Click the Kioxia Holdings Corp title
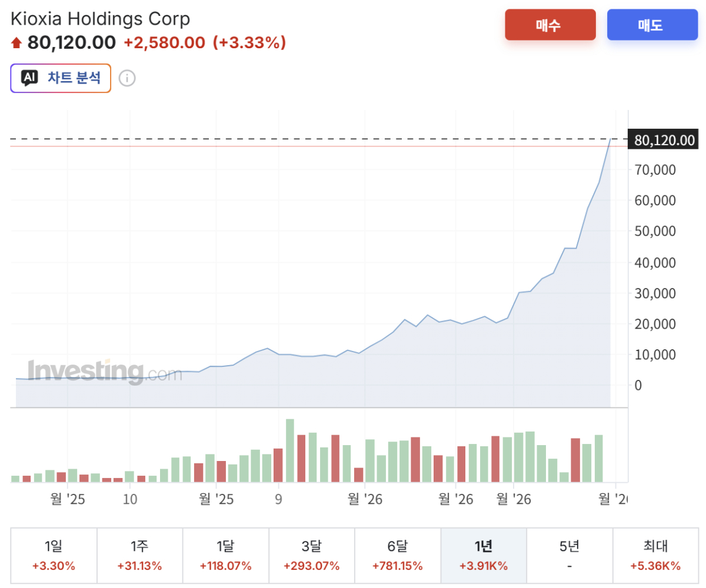Viewport: 706px width, 588px height. point(101,19)
